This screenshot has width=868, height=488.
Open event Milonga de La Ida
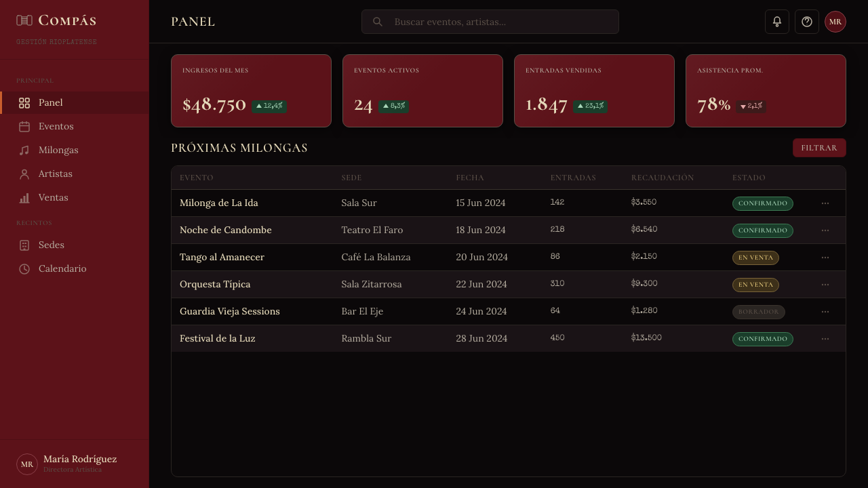219,203
